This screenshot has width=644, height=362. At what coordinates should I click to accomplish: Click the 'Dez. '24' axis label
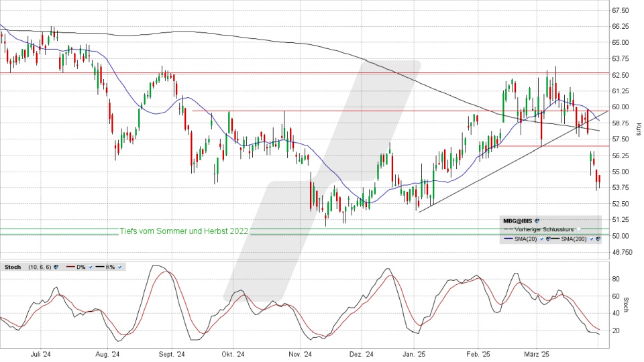pyautogui.click(x=362, y=354)
